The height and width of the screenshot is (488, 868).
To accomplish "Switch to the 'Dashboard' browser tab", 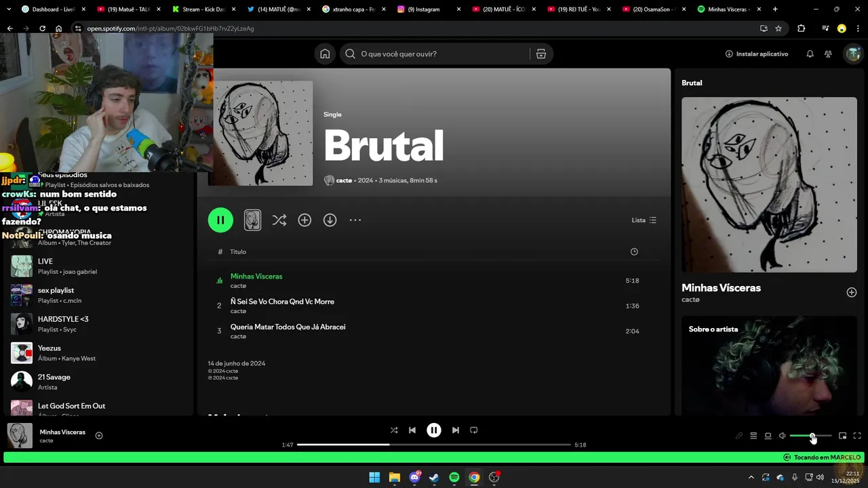I will tap(54, 9).
